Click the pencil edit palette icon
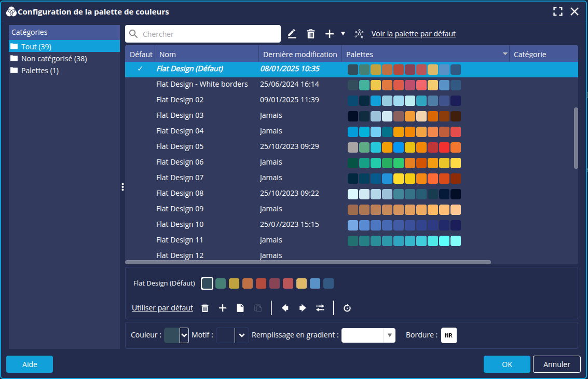The height and width of the screenshot is (379, 588). coord(292,34)
